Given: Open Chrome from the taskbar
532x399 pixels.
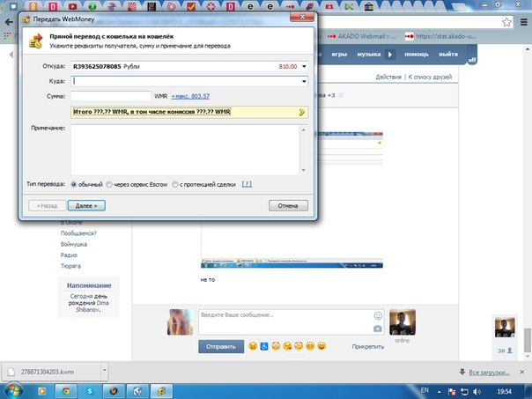Looking at the screenshot, I should (65, 391).
